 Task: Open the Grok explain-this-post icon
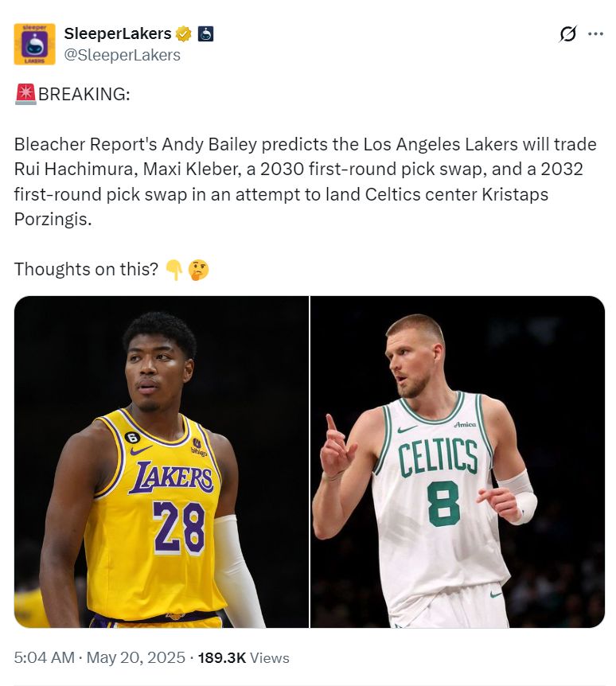pos(568,33)
